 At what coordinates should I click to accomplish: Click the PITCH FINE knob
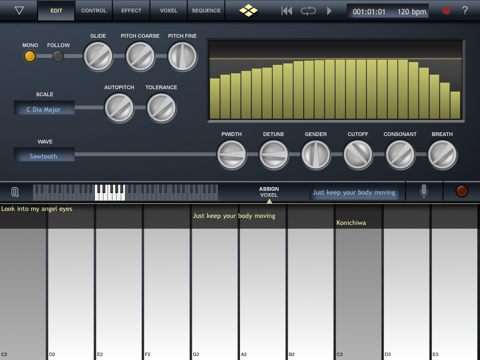click(x=182, y=57)
